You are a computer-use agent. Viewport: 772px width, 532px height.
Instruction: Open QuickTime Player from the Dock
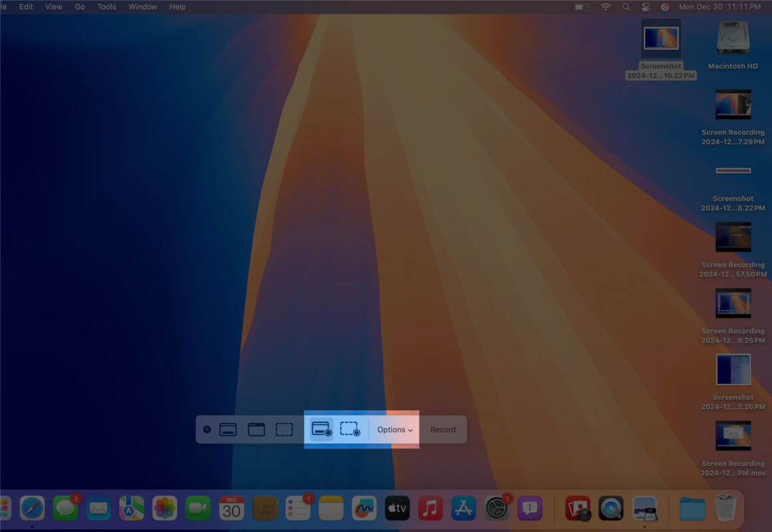(612, 507)
